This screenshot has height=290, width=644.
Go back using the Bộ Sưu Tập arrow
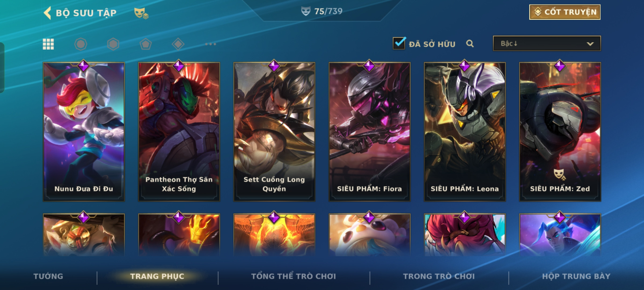pyautogui.click(x=47, y=13)
